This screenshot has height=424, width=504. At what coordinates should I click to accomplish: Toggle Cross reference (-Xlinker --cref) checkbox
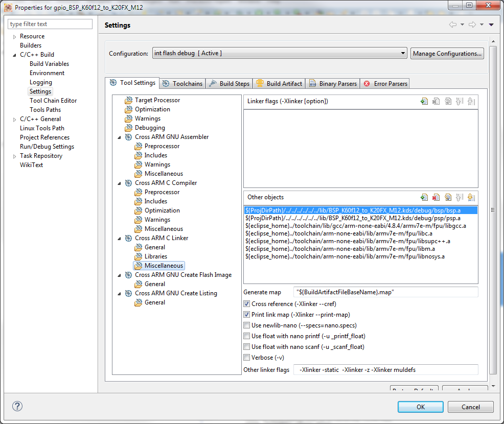[246, 303]
